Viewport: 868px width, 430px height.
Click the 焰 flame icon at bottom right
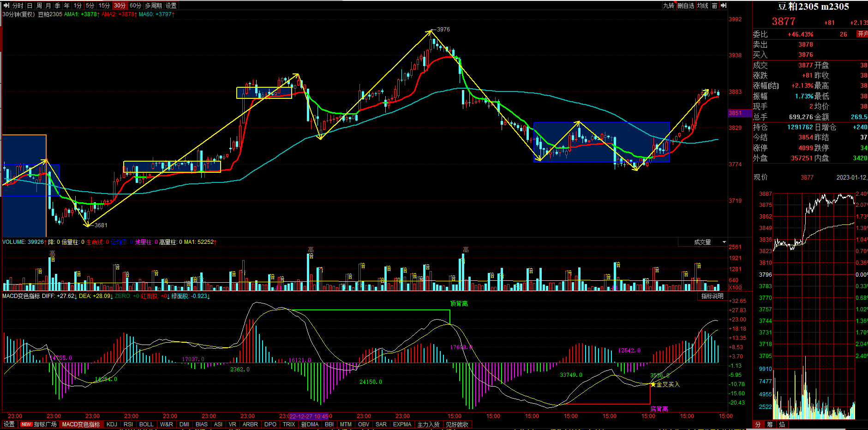click(782, 424)
